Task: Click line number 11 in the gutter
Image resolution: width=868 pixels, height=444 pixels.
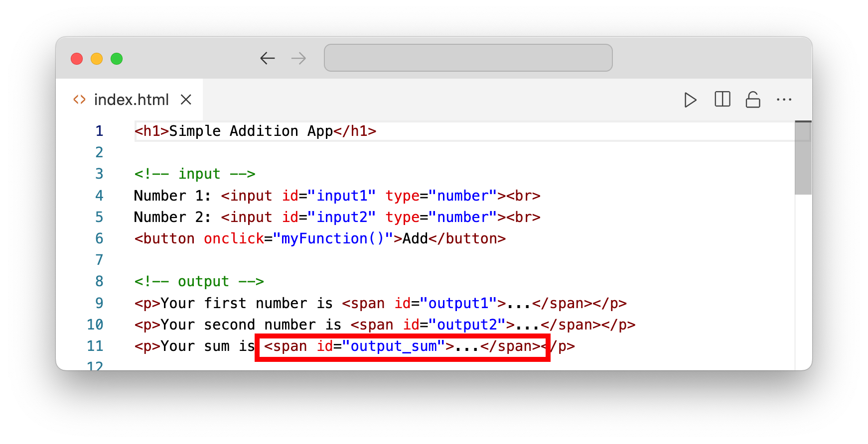Action: tap(95, 346)
